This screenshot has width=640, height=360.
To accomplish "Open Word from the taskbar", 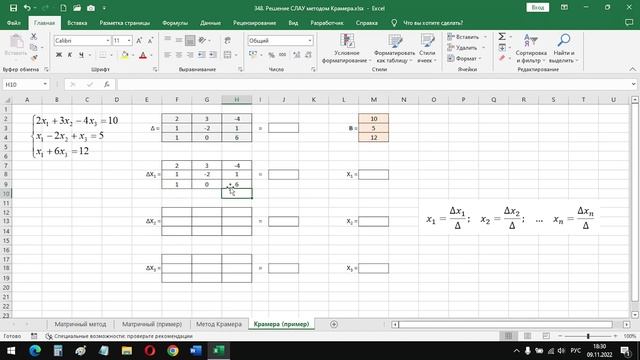I will point(196,351).
